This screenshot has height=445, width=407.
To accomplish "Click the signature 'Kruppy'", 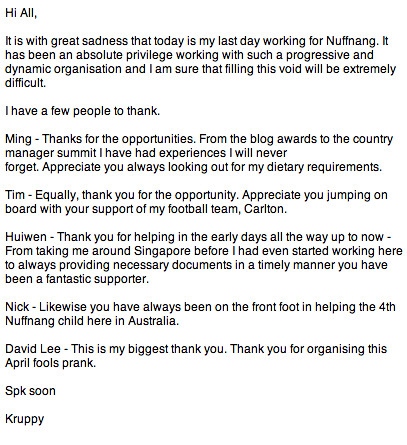I will click(x=24, y=419).
